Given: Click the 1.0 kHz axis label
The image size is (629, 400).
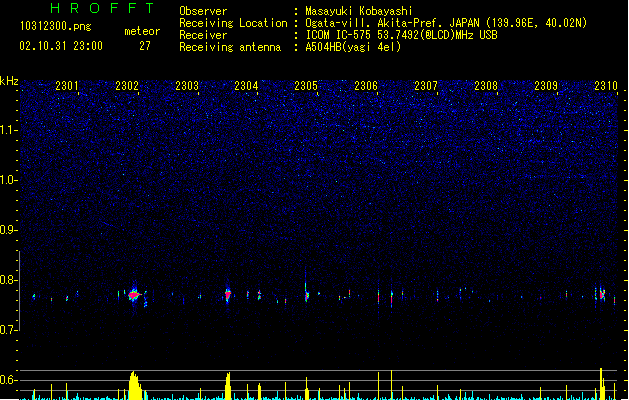Looking at the screenshot, I should 8,180.
